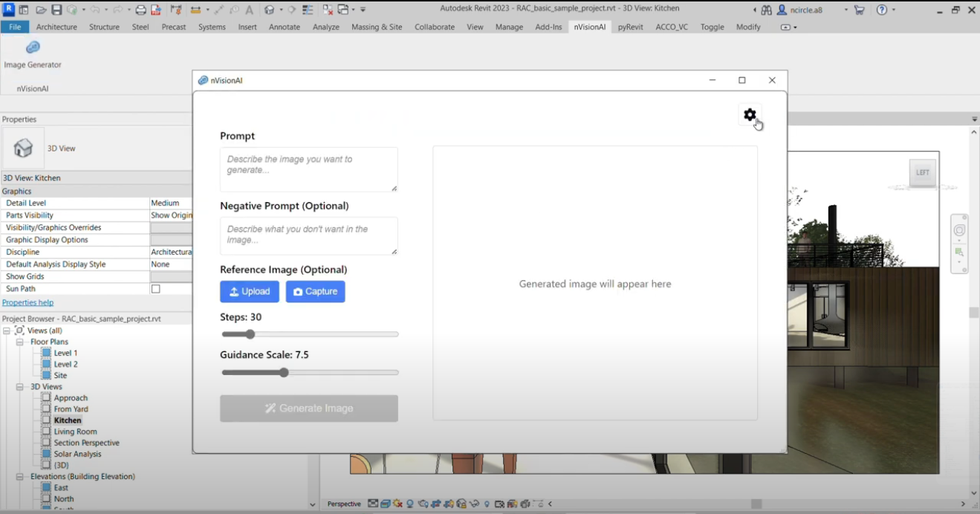980x514 pixels.
Task: Collapse the Views (all) tree node
Action: click(x=7, y=331)
